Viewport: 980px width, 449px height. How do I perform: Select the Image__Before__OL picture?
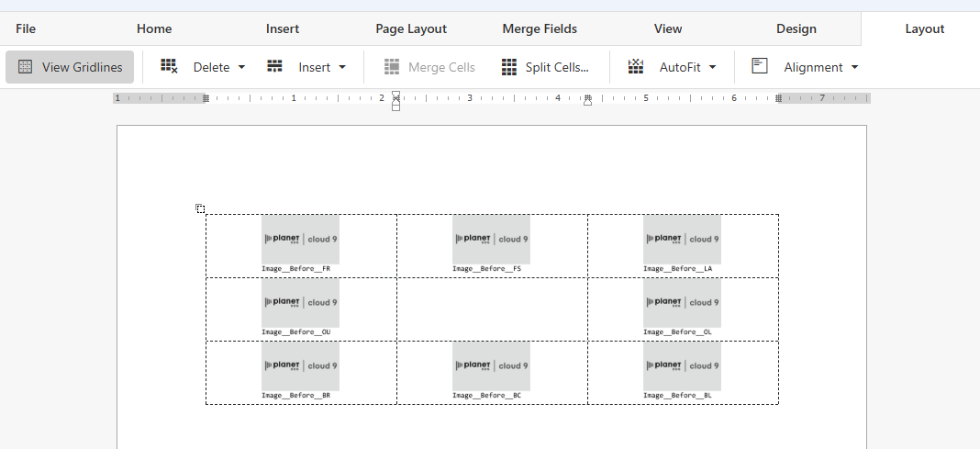682,303
